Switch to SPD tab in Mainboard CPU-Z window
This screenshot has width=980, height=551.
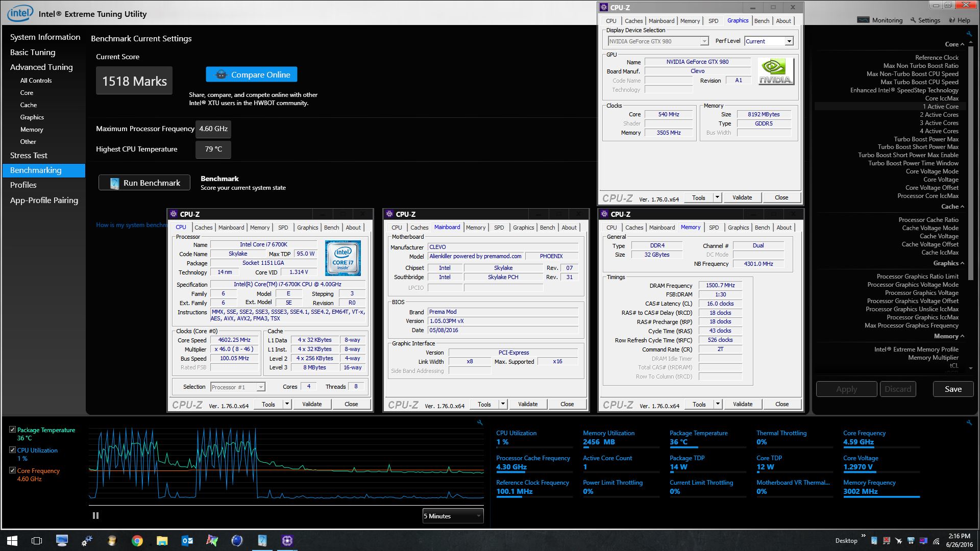499,228
